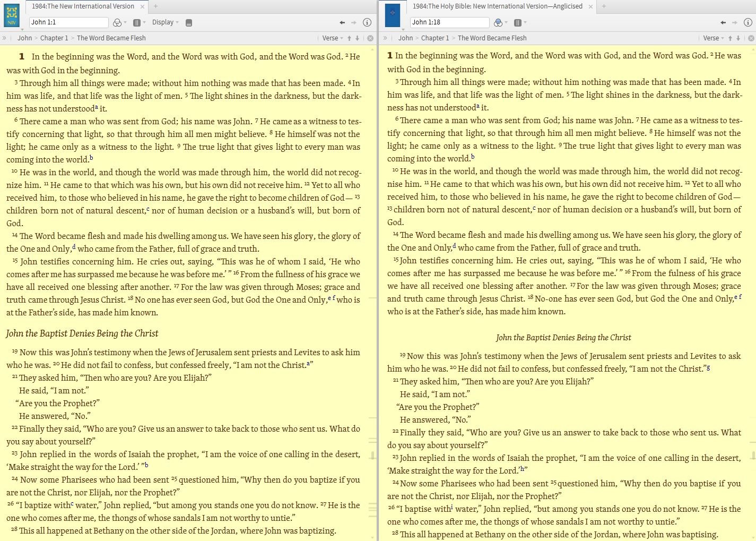
Task: Open footnote h after 'for the Lord' right panel
Action: coord(522,469)
